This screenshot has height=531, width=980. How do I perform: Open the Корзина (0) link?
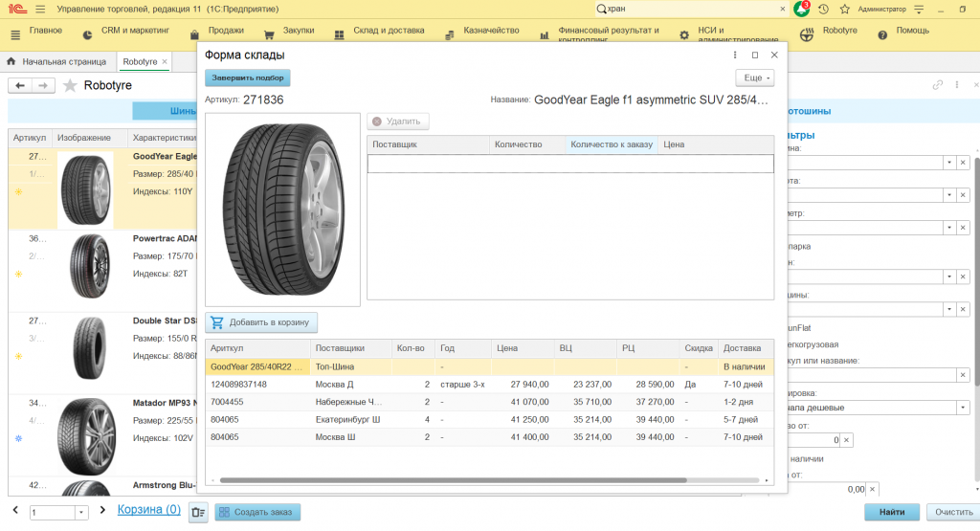point(148,510)
